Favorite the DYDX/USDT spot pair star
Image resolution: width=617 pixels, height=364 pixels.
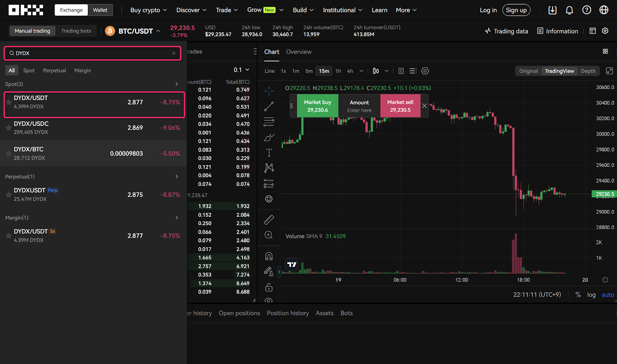pyautogui.click(x=8, y=102)
